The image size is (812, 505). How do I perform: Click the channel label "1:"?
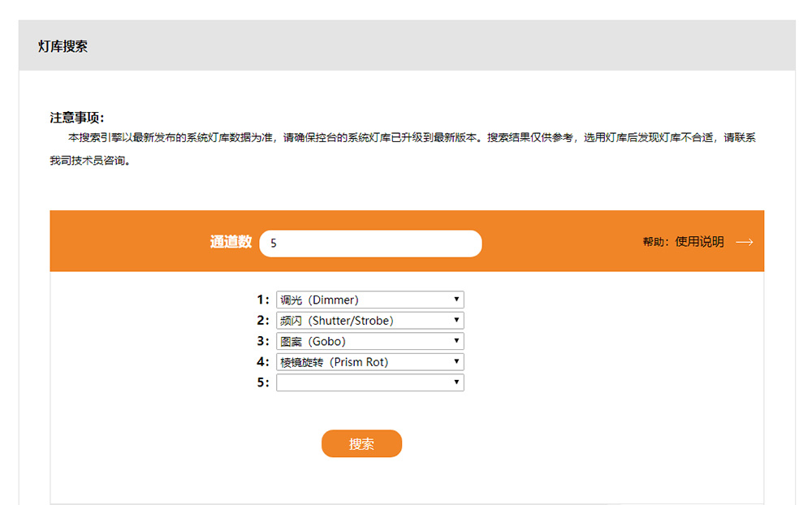(x=263, y=300)
